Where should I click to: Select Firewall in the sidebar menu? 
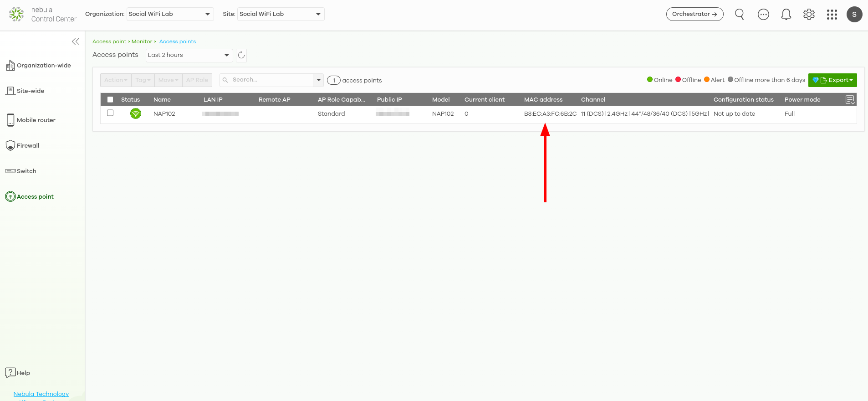point(28,146)
